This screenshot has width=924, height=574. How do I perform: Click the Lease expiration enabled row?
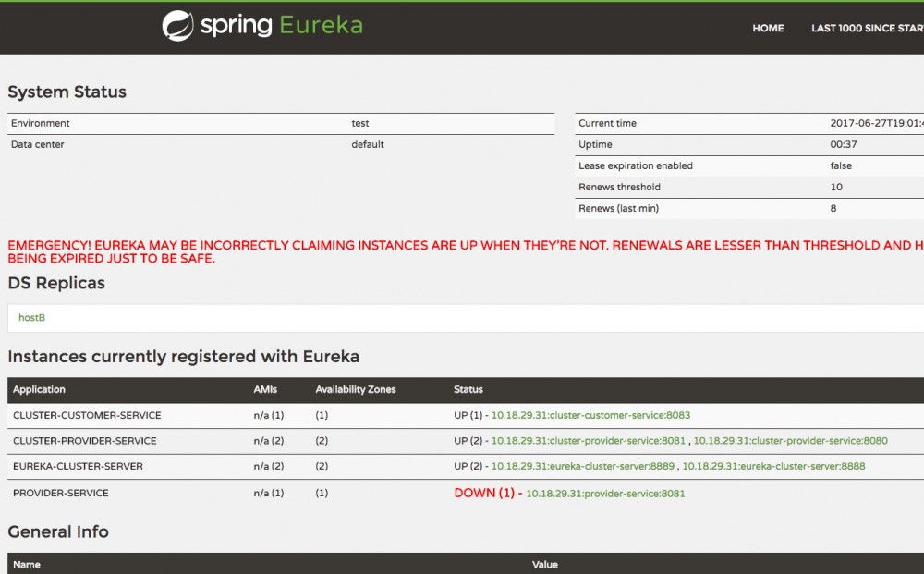point(638,165)
